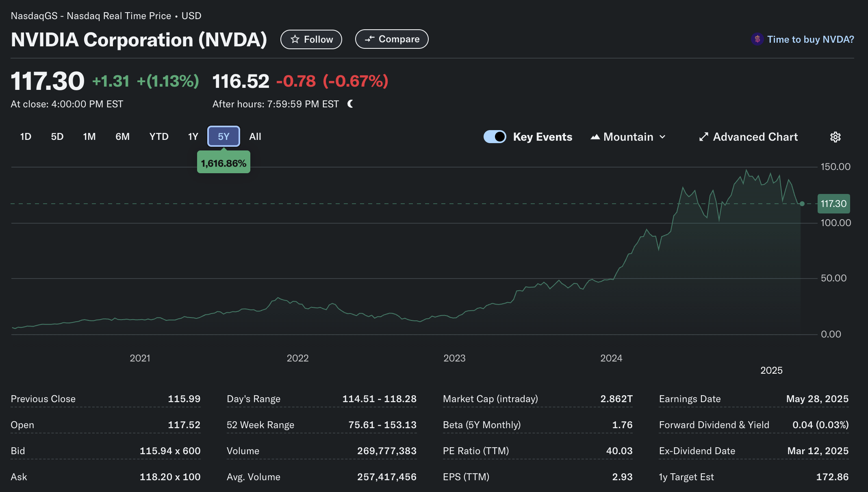The image size is (868, 492).
Task: Click the Advanced Chart expand arrow icon
Action: click(703, 137)
